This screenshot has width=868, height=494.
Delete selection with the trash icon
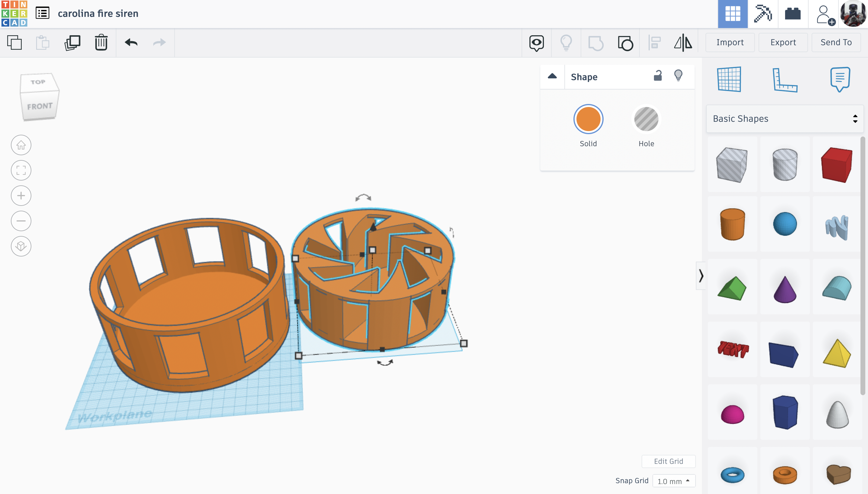(101, 43)
